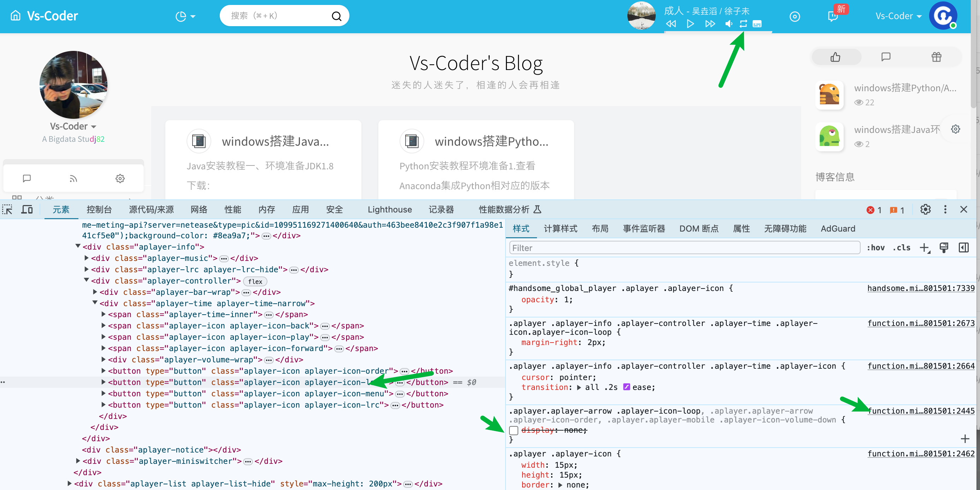The width and height of the screenshot is (980, 490).
Task: Toggle the loop mode icon in player
Action: (x=743, y=24)
